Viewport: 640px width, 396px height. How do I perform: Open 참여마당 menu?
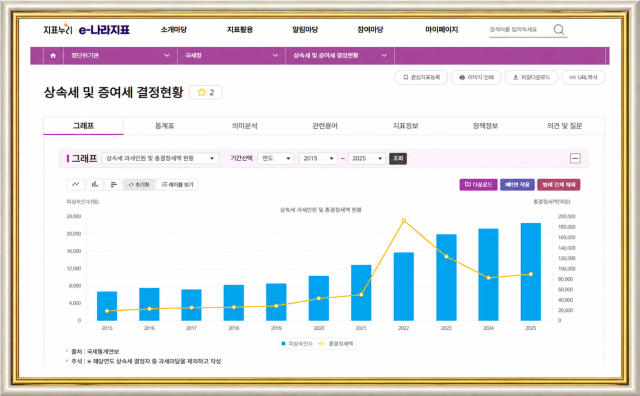(370, 29)
